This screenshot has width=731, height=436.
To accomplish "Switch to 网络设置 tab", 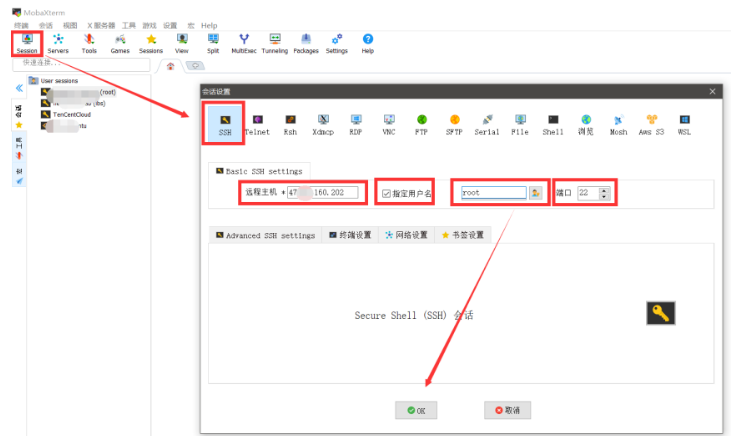I will (x=406, y=235).
